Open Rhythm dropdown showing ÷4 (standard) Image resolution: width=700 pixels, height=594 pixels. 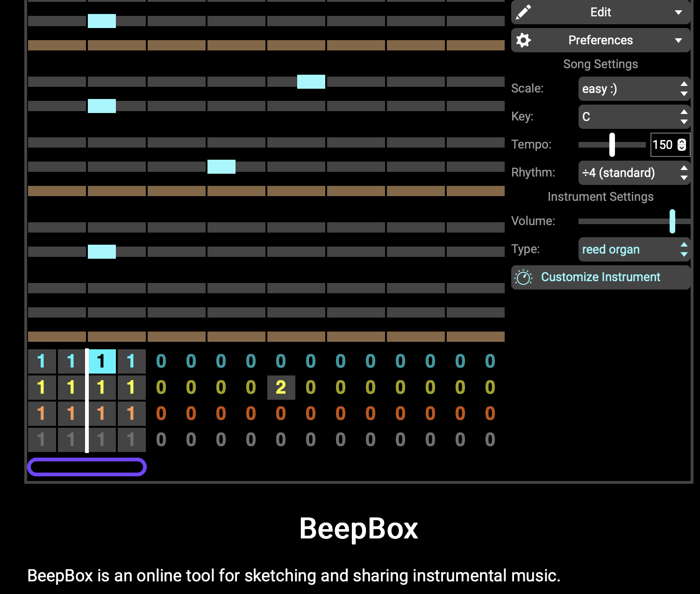point(635,173)
